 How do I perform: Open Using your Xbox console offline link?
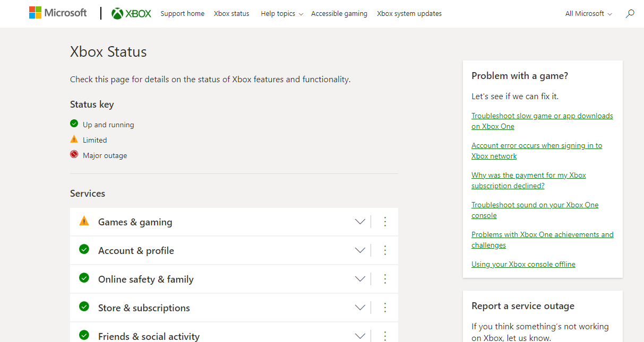coord(523,264)
